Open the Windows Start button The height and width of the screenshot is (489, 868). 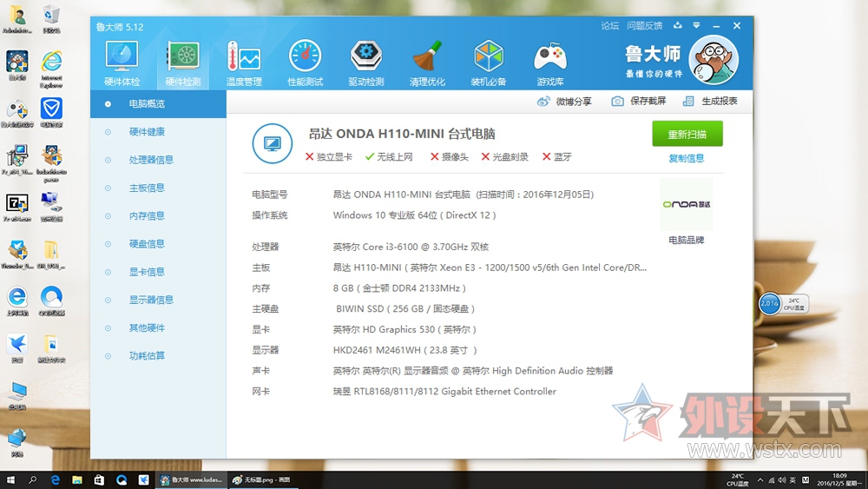point(10,479)
